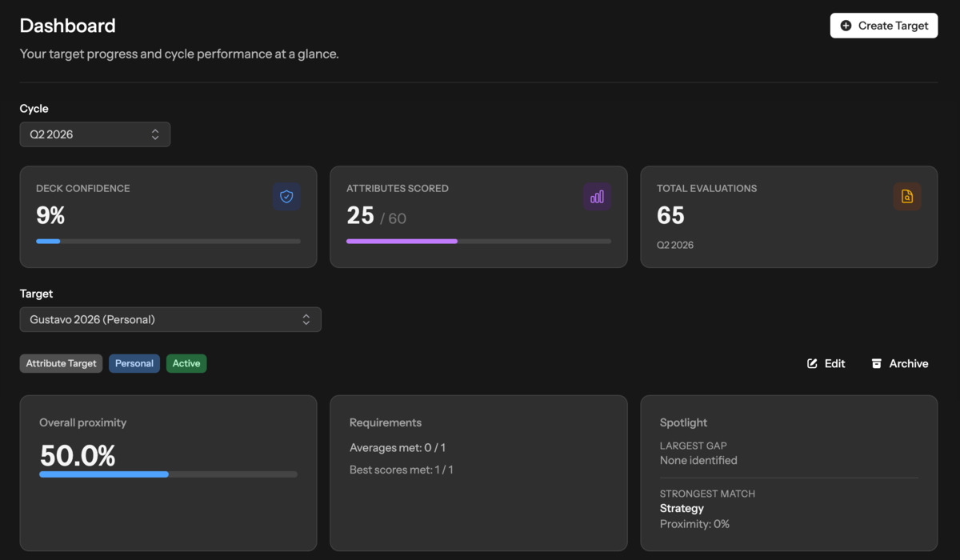Click the Dashboard heading
The image size is (960, 560).
tap(67, 26)
